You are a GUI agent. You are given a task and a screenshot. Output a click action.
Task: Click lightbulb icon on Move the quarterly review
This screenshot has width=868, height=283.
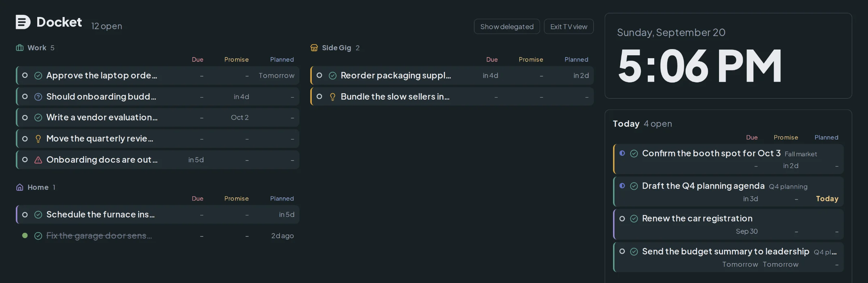(x=38, y=139)
